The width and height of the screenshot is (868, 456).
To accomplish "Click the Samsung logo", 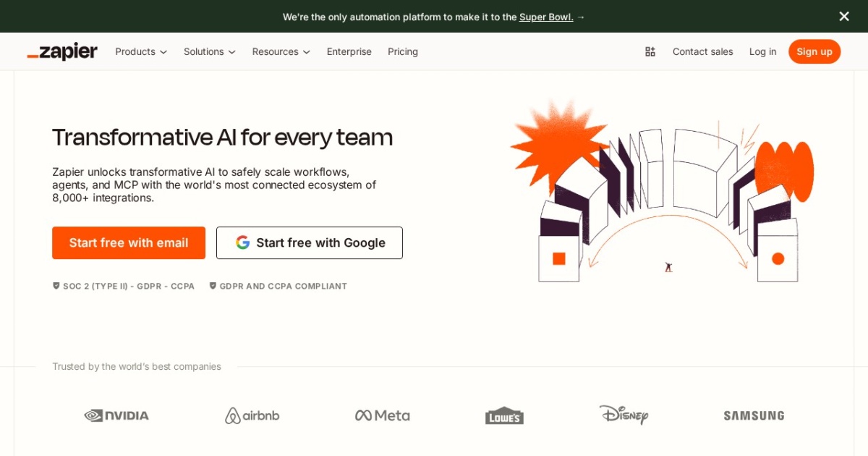I will [x=753, y=415].
